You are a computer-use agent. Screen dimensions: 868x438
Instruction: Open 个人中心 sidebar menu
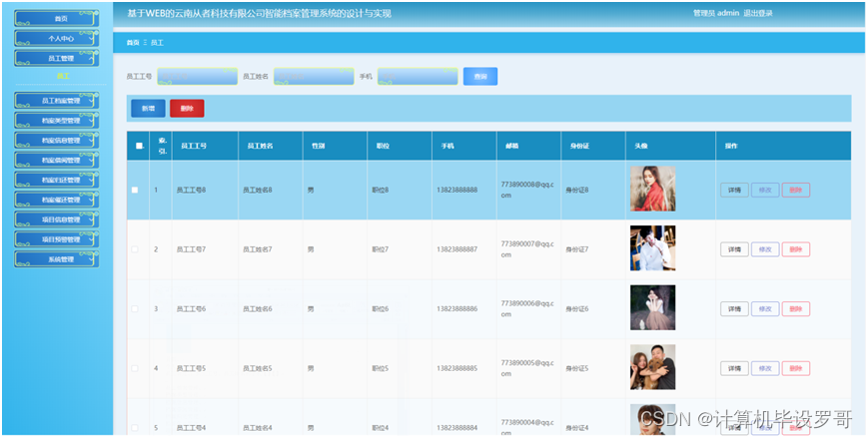(57, 38)
